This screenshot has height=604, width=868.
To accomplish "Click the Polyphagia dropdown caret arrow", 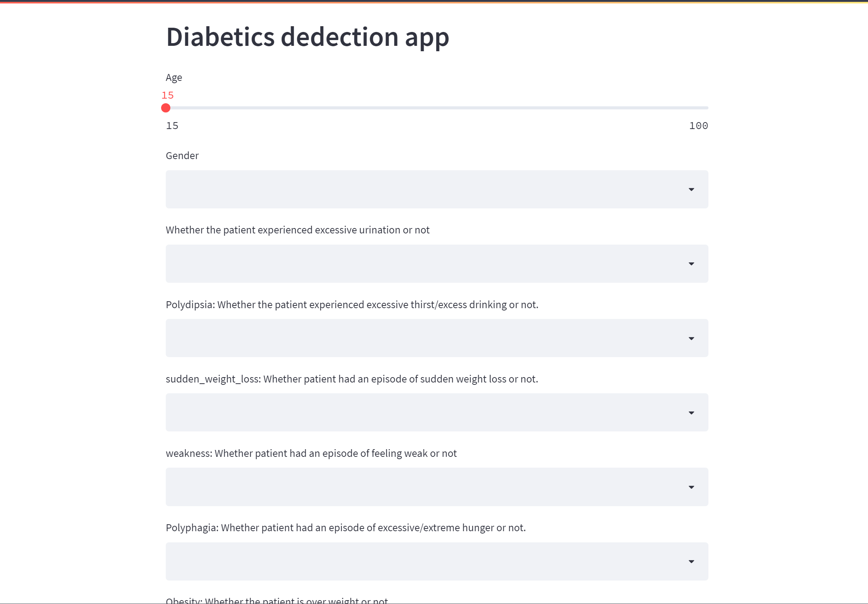I will click(691, 562).
